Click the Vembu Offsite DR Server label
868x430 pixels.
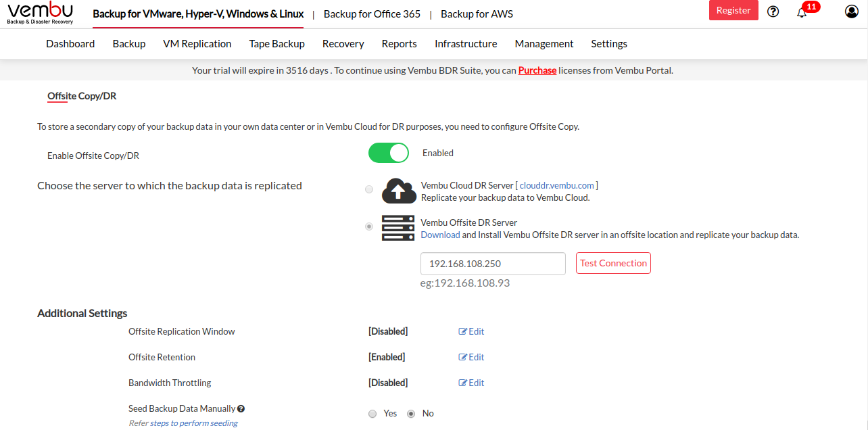(469, 222)
